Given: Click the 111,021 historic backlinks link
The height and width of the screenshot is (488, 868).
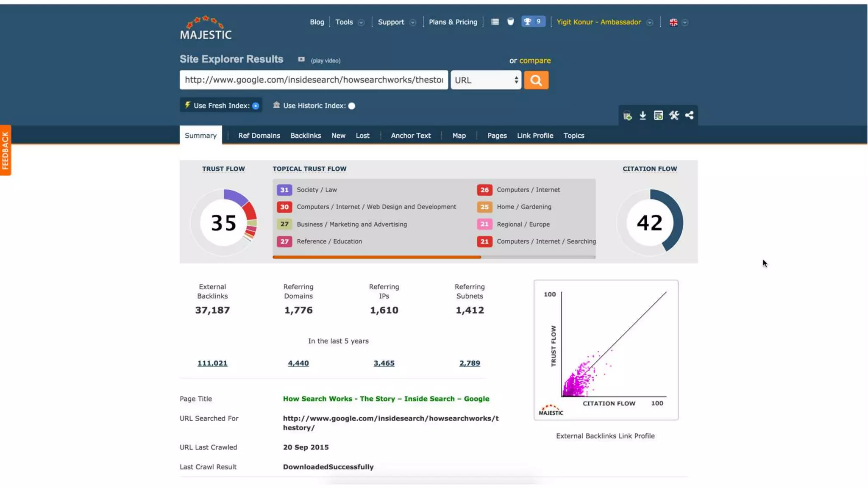Looking at the screenshot, I should click(212, 363).
